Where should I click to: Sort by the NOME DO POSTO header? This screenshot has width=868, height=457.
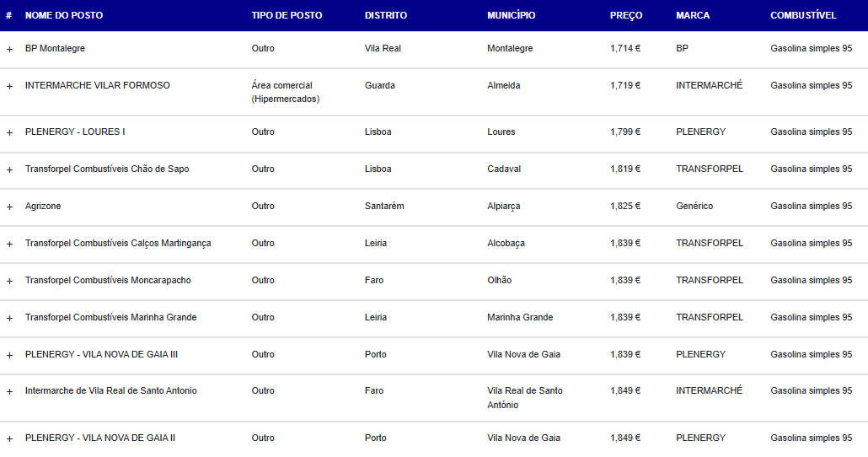pyautogui.click(x=64, y=15)
